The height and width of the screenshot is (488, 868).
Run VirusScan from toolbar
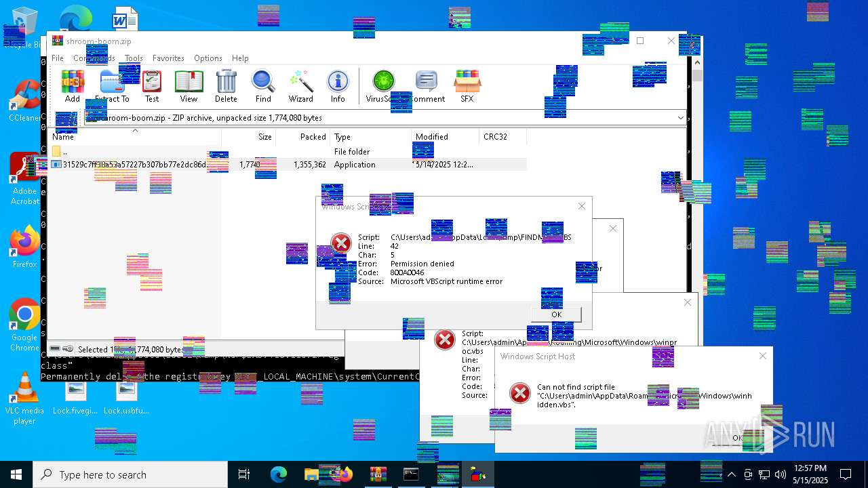[x=384, y=86]
